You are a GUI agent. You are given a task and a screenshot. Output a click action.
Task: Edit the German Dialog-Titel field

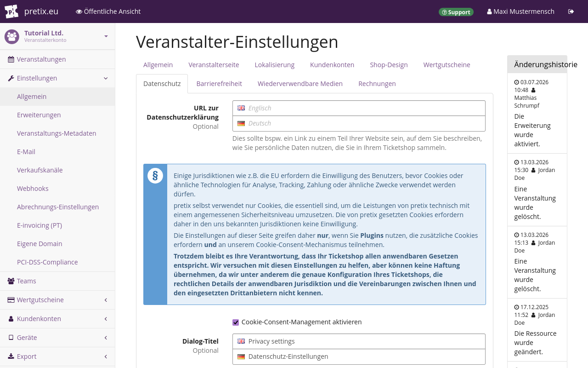tap(359, 356)
